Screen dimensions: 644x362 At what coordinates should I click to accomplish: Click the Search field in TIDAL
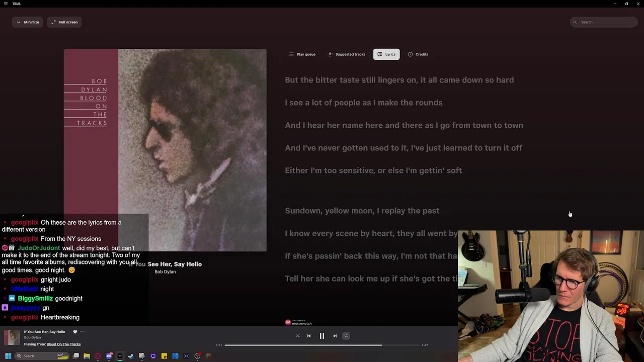tap(604, 22)
